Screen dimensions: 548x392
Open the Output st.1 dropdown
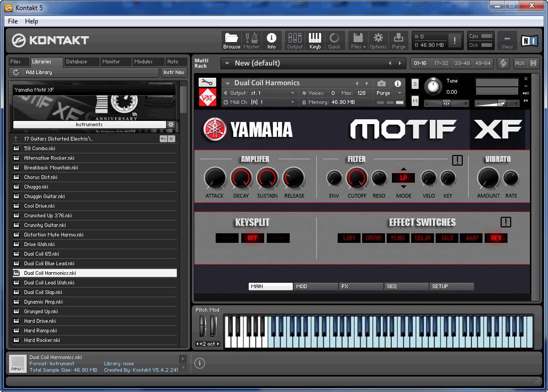click(x=292, y=93)
